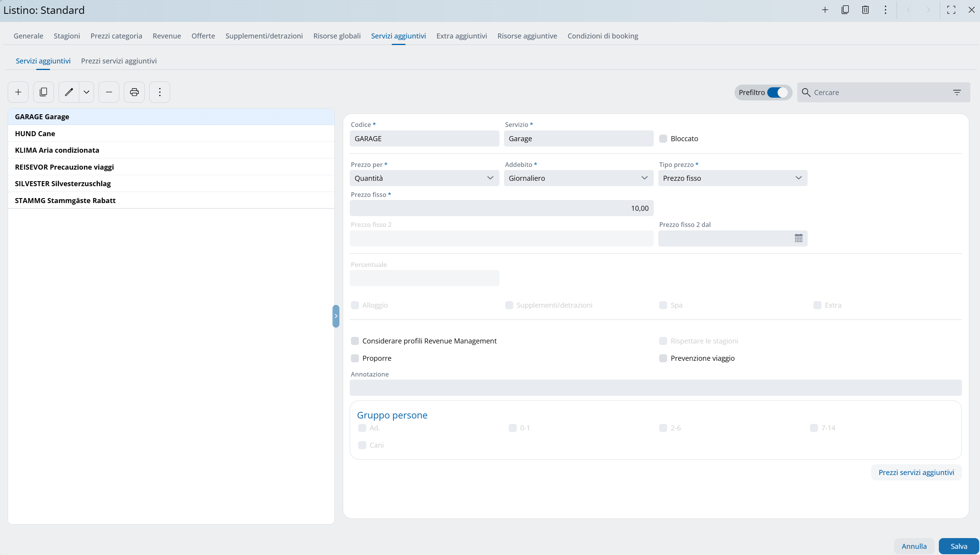Toggle the Prefiltro switch
The height and width of the screenshot is (555, 980).
[777, 93]
